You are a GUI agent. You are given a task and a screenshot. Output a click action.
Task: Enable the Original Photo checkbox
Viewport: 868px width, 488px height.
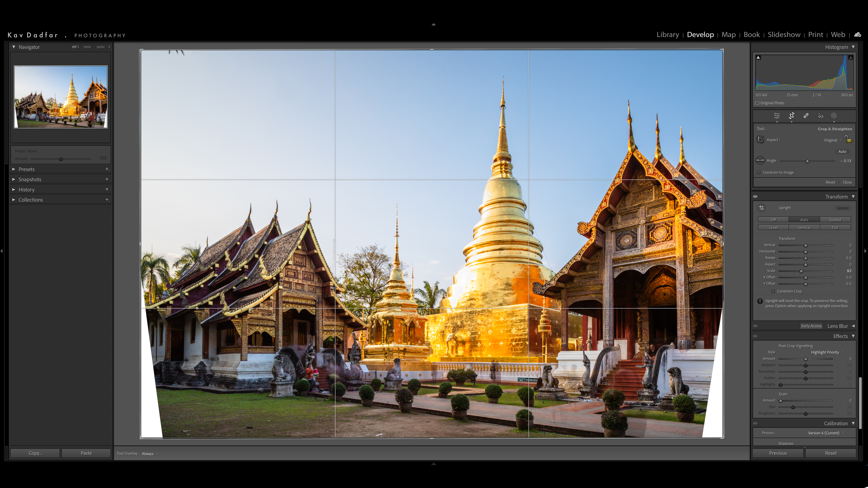pos(757,103)
